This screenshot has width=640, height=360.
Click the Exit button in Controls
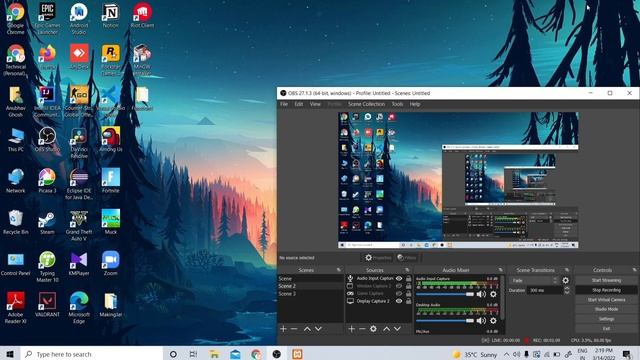tap(606, 329)
